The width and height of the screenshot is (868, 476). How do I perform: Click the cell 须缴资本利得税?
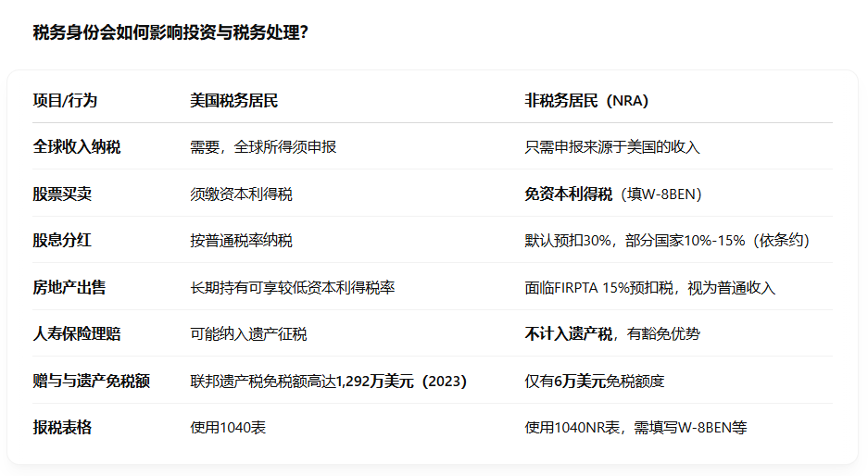click(x=241, y=194)
